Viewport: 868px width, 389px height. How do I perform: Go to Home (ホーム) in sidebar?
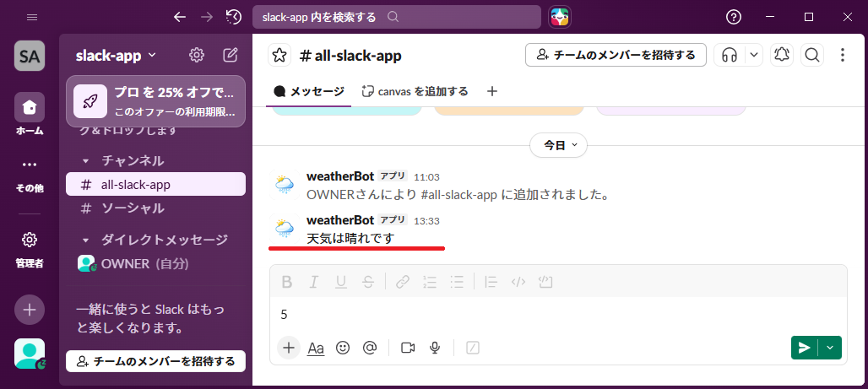30,114
